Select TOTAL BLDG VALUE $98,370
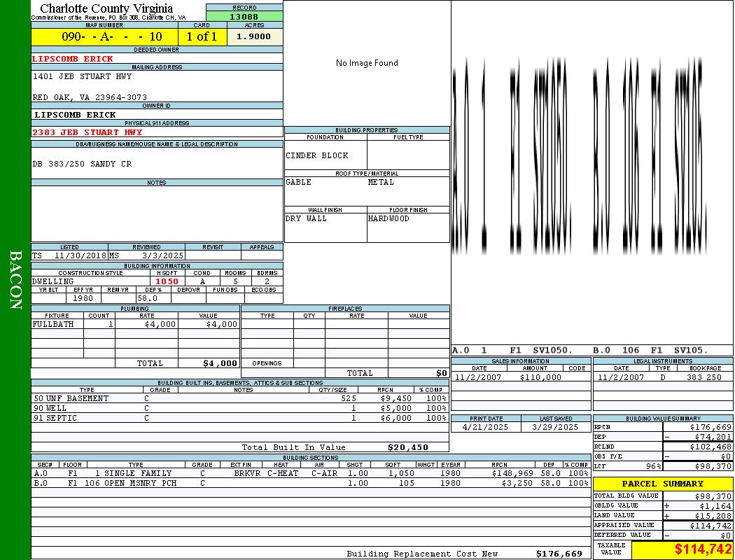Screen dimensions: 735x560 pos(713,496)
